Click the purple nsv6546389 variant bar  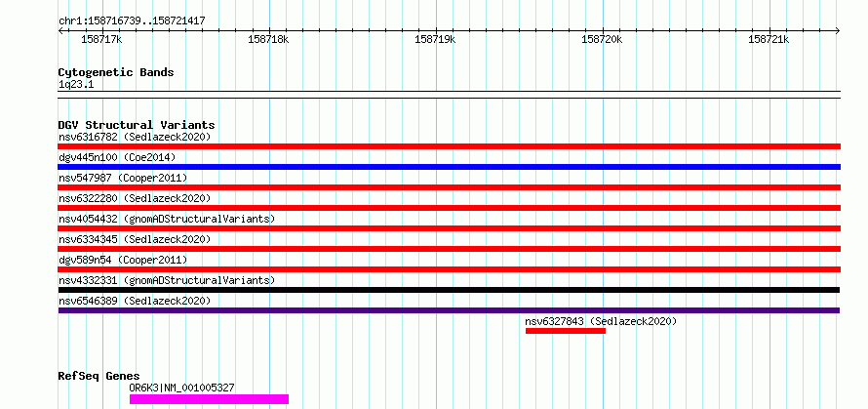tap(449, 310)
